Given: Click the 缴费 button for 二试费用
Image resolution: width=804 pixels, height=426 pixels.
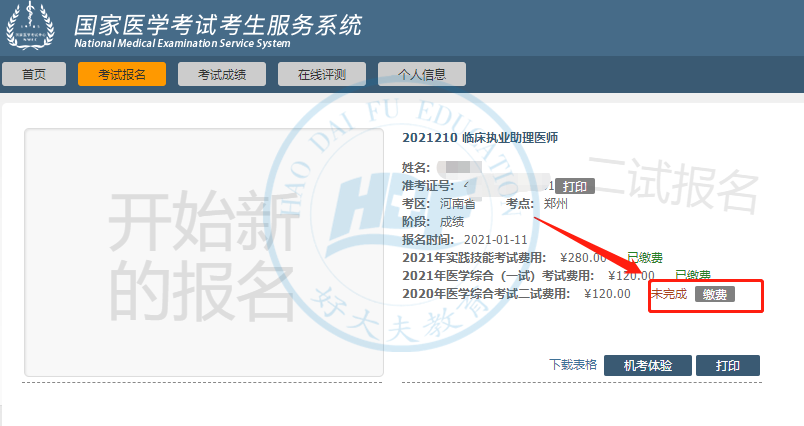Looking at the screenshot, I should (715, 294).
